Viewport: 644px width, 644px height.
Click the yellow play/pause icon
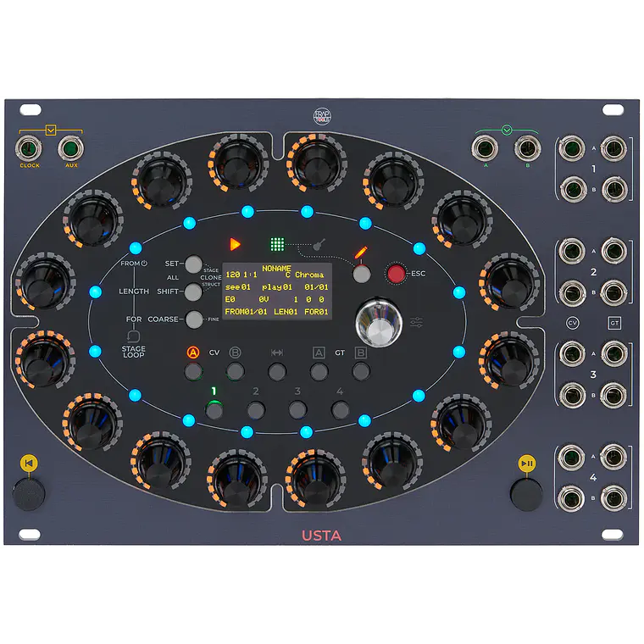click(x=527, y=464)
